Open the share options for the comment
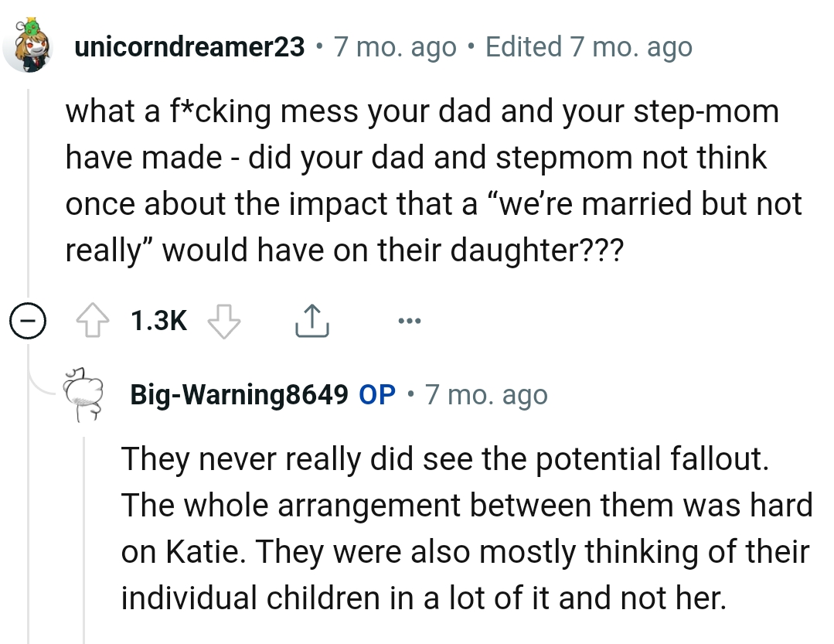The image size is (834, 644). click(x=311, y=319)
